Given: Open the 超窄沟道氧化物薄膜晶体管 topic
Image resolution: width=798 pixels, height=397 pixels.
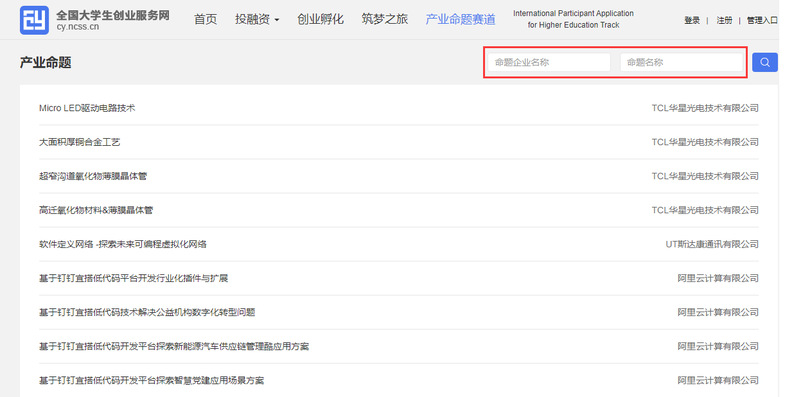Looking at the screenshot, I should click(x=93, y=176).
